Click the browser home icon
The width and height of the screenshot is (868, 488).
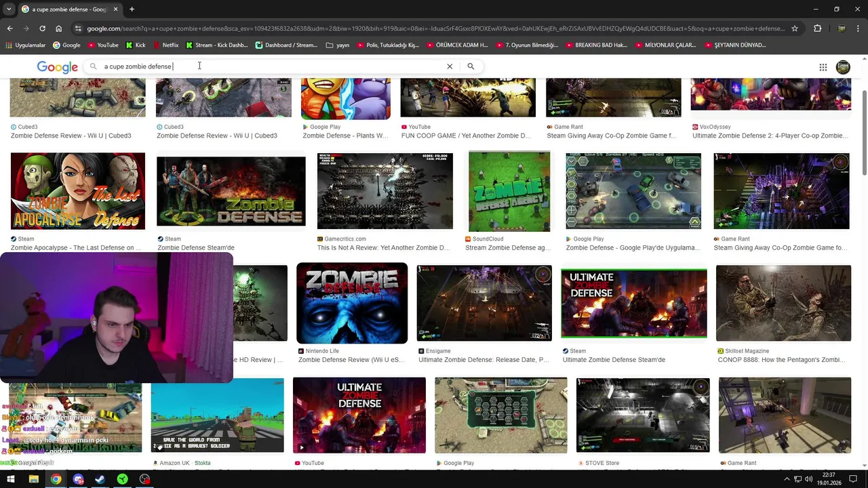(59, 28)
